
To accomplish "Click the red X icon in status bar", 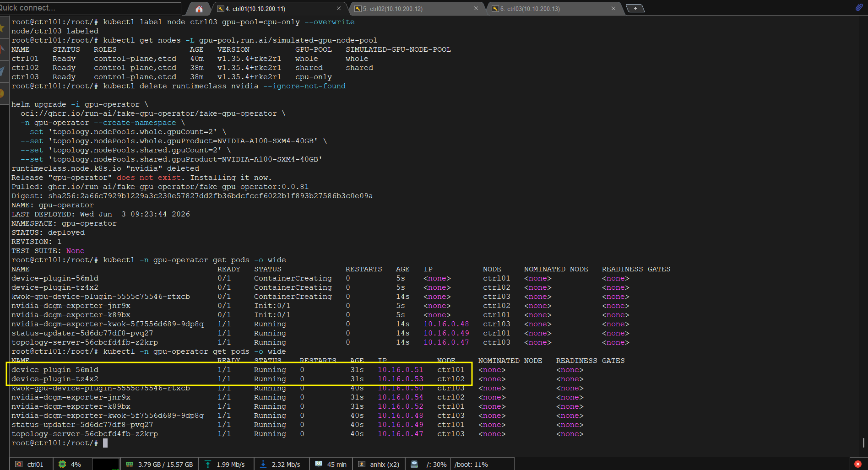I will 858,464.
